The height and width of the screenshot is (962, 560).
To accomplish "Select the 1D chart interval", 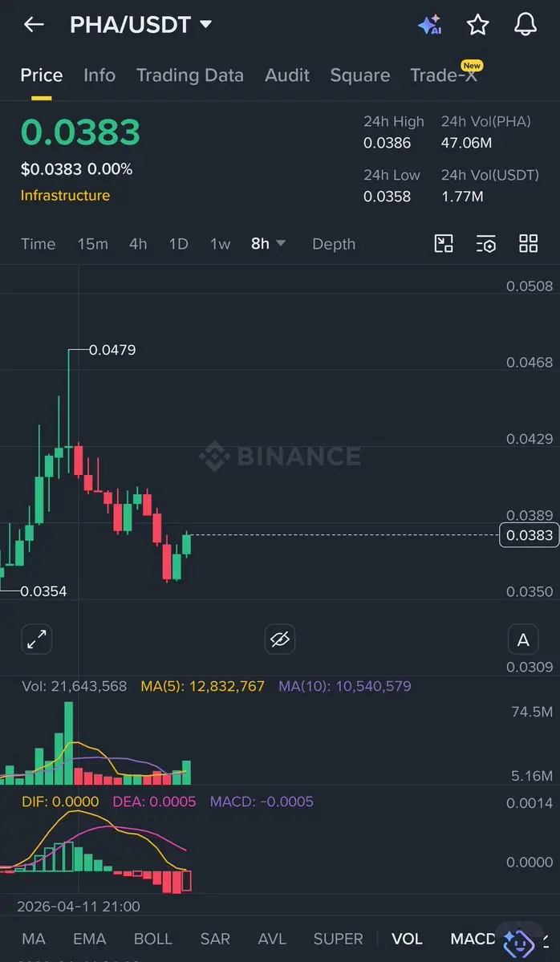I will point(178,244).
